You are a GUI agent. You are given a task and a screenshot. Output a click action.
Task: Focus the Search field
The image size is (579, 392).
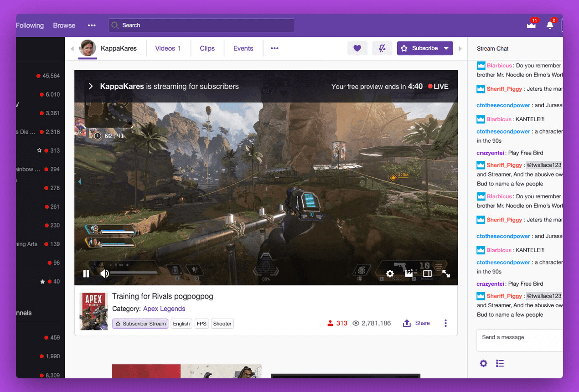tap(202, 26)
